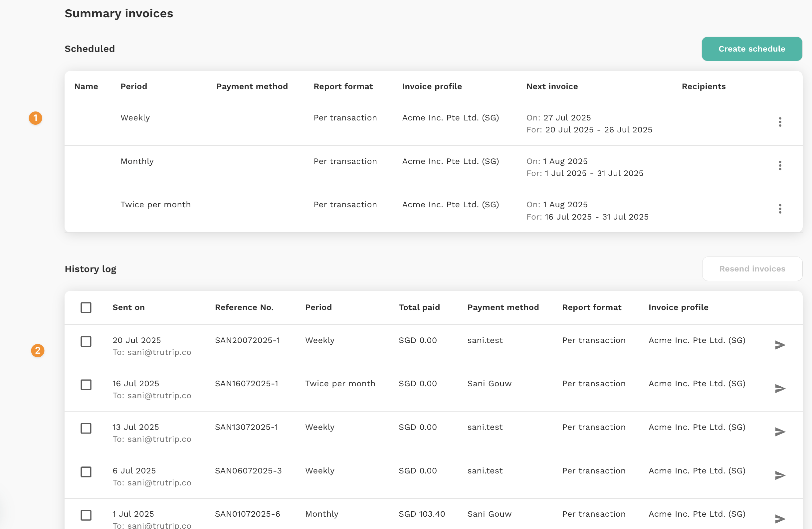
Task: Open options menu for Twice per month schedule
Action: pos(780,209)
